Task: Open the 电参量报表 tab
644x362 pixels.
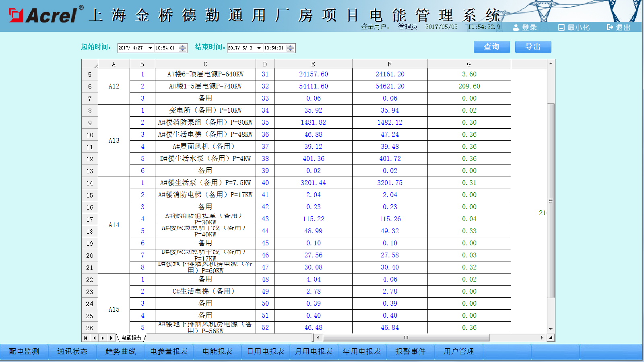Action: click(169, 352)
